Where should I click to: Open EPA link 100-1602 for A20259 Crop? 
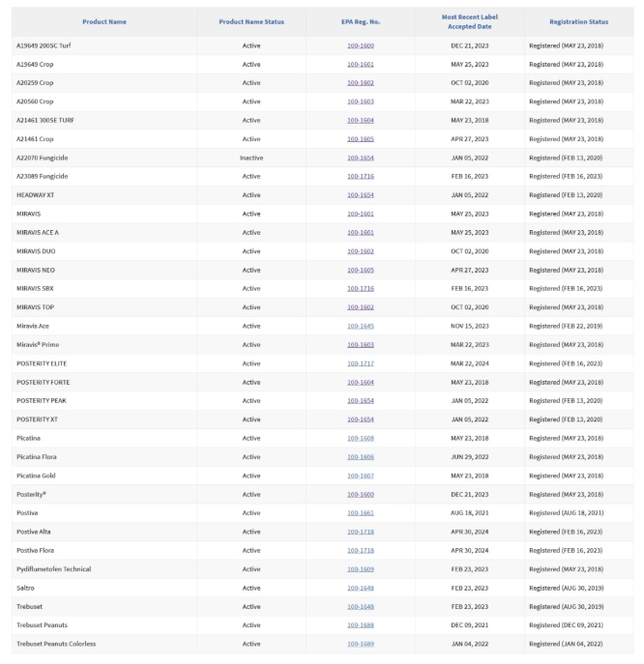click(361, 83)
